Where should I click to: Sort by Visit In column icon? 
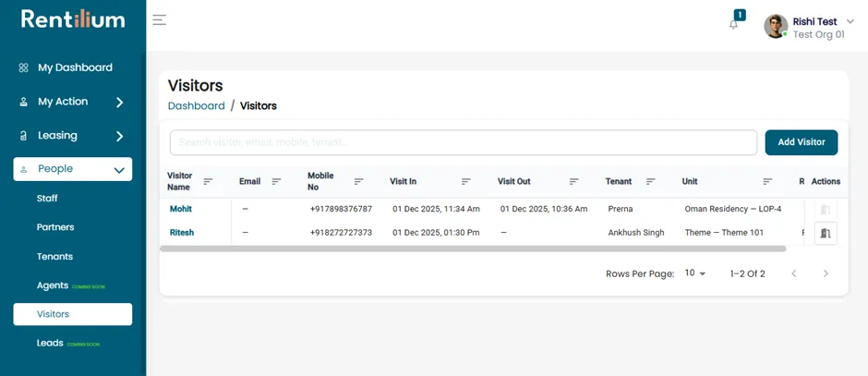point(466,181)
